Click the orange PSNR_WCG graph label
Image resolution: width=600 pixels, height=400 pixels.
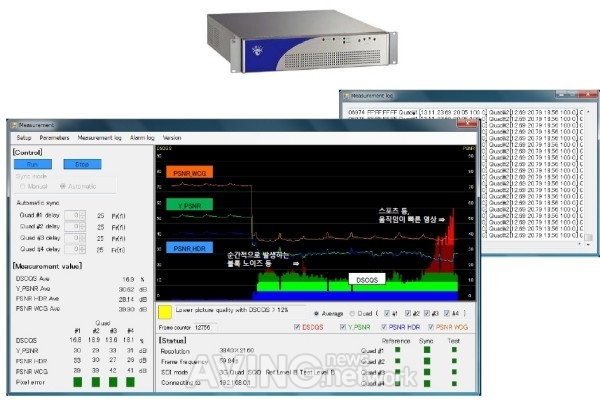point(189,173)
